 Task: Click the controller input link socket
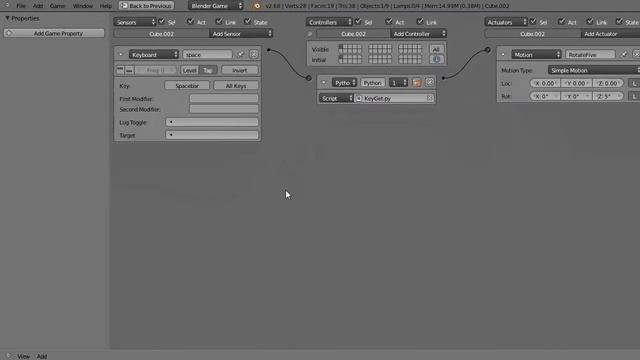point(309,78)
